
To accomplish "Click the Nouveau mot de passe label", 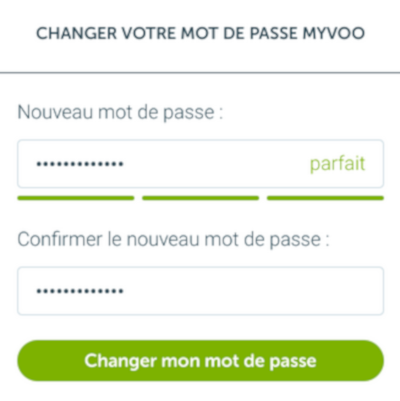I will click(x=120, y=112).
